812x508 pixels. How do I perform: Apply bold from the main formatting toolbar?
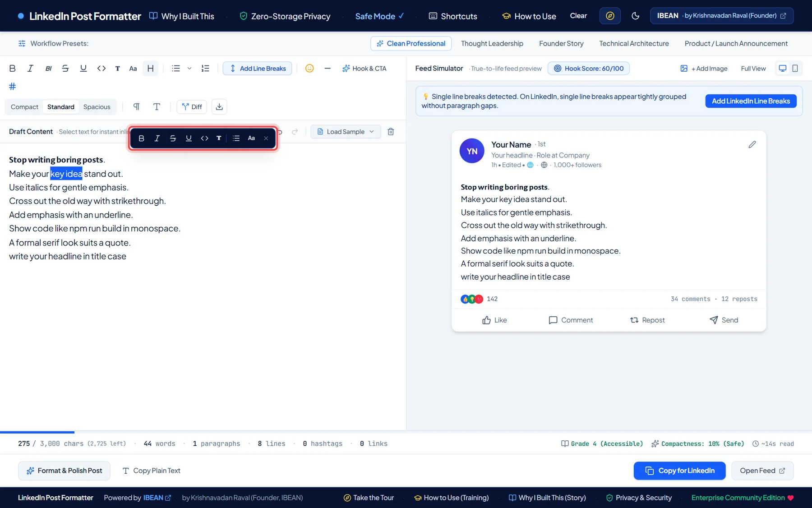pos(13,69)
